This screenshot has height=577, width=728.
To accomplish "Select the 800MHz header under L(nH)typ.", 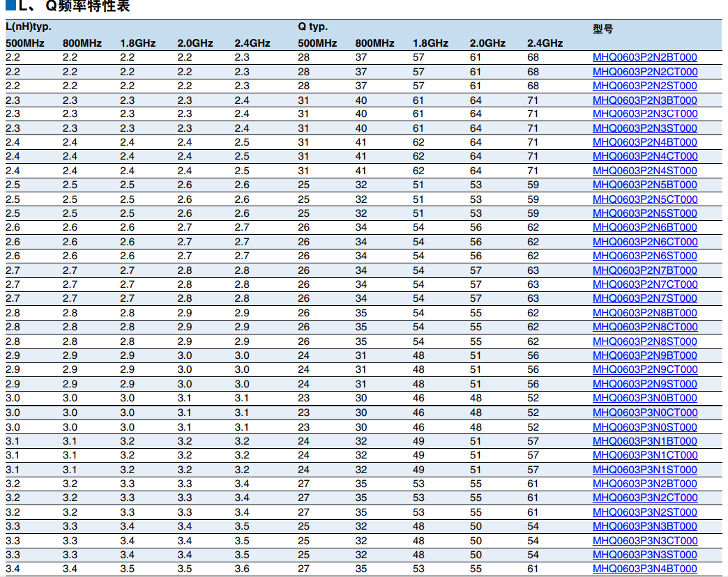I will click(x=82, y=43).
